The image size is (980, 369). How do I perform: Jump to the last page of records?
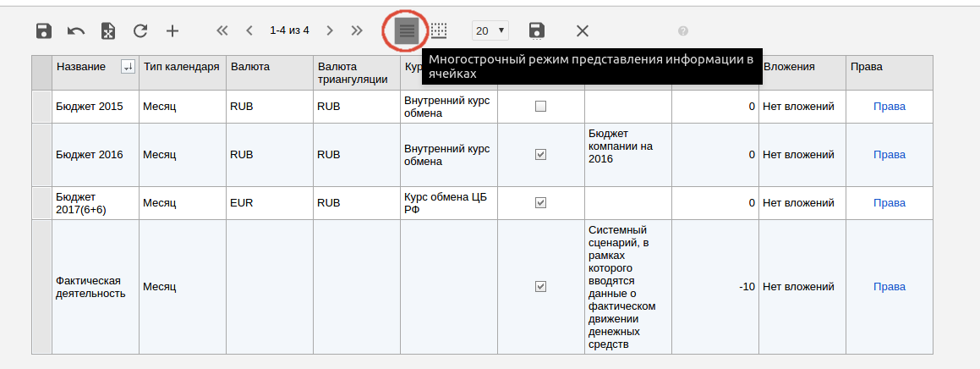(x=357, y=30)
